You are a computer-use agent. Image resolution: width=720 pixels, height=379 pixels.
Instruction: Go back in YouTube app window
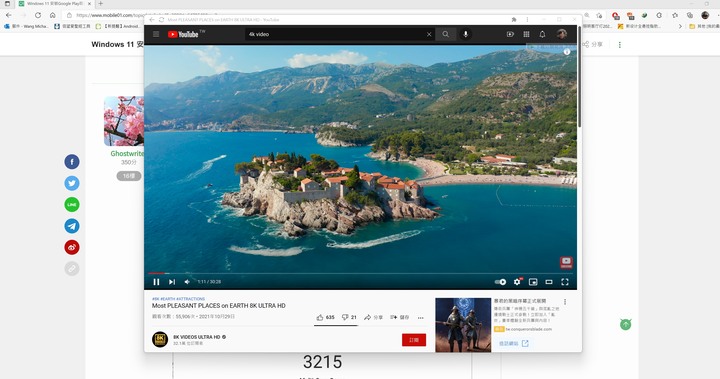click(152, 20)
